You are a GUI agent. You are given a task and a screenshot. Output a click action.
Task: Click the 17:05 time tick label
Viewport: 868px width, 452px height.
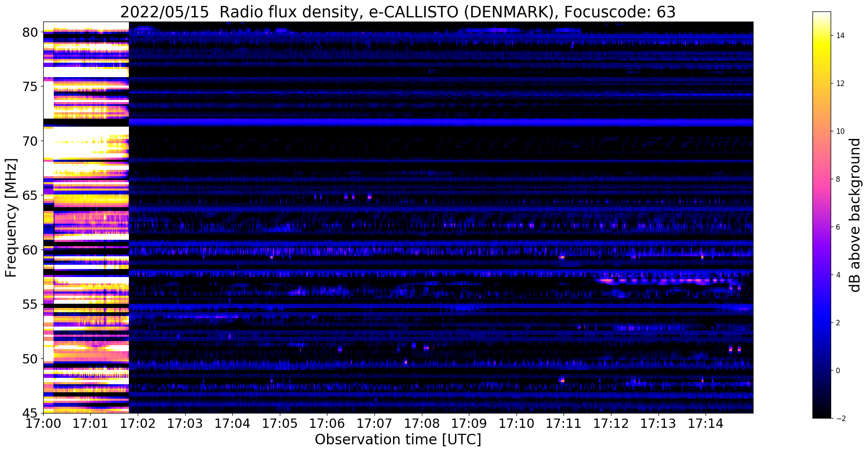[280, 424]
